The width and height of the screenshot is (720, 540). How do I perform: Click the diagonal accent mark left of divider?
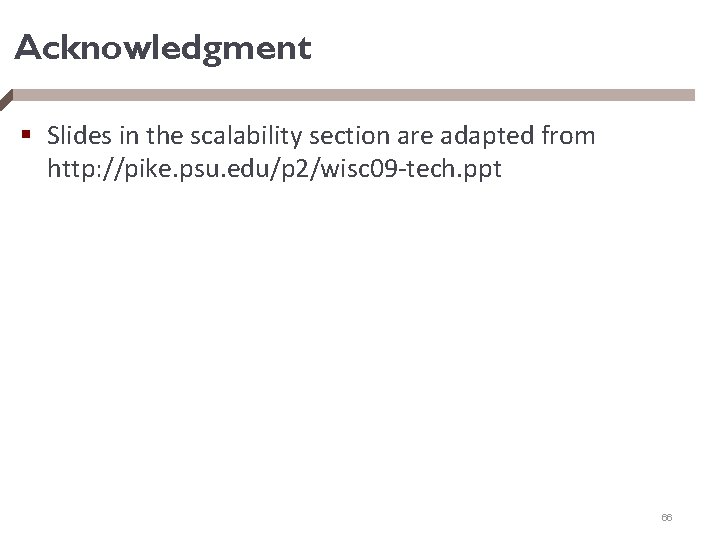(x=6, y=98)
